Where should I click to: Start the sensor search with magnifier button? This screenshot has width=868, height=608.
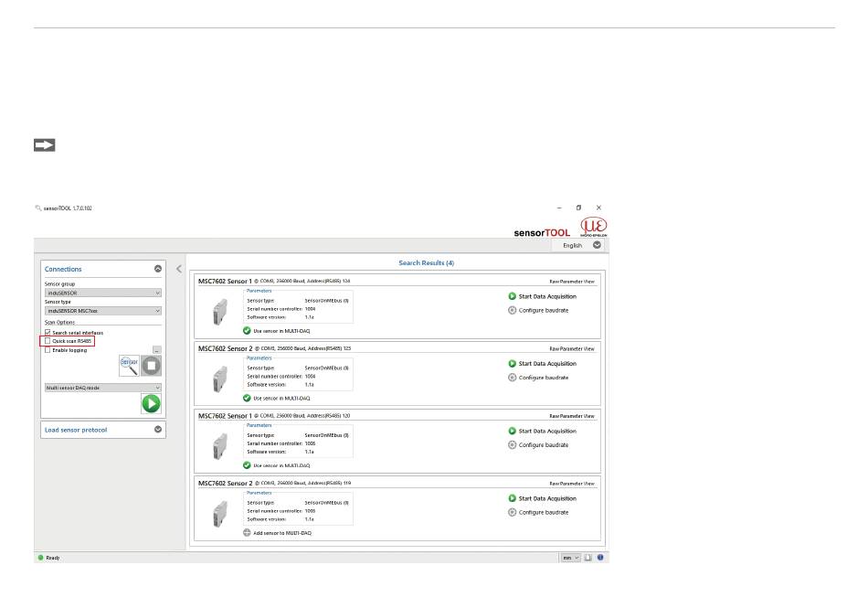coord(129,366)
